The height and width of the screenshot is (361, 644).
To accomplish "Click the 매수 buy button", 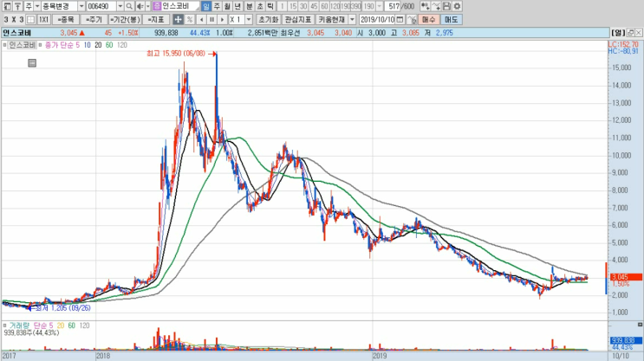I will pyautogui.click(x=429, y=19).
